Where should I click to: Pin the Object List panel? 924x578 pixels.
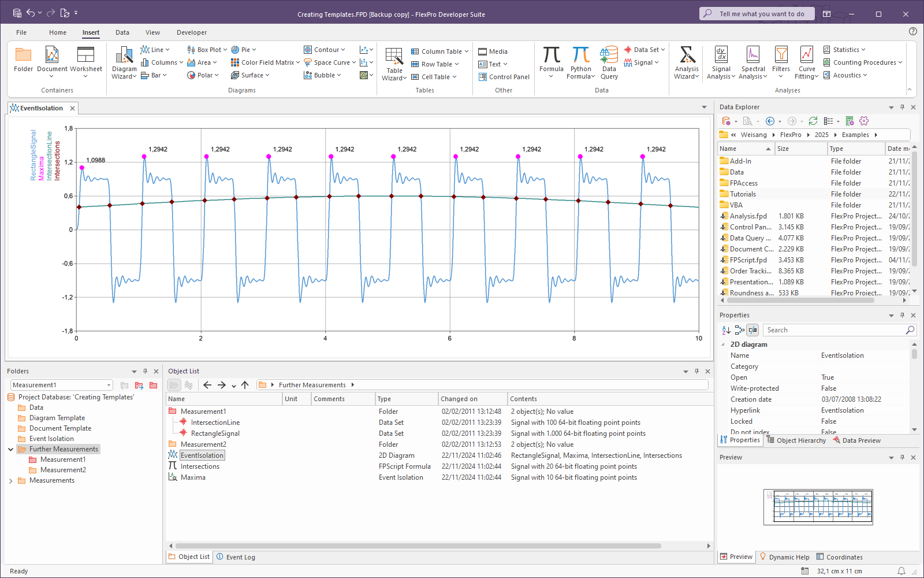pos(696,371)
